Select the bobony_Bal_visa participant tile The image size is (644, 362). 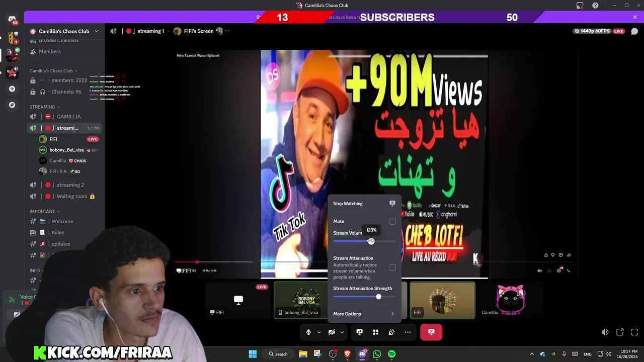tap(306, 300)
